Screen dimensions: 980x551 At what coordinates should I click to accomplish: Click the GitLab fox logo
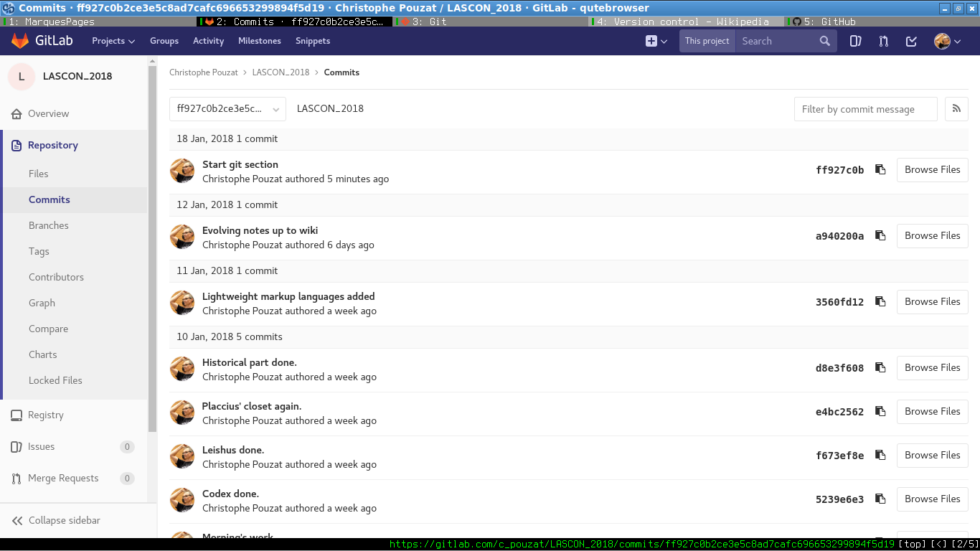(20, 41)
